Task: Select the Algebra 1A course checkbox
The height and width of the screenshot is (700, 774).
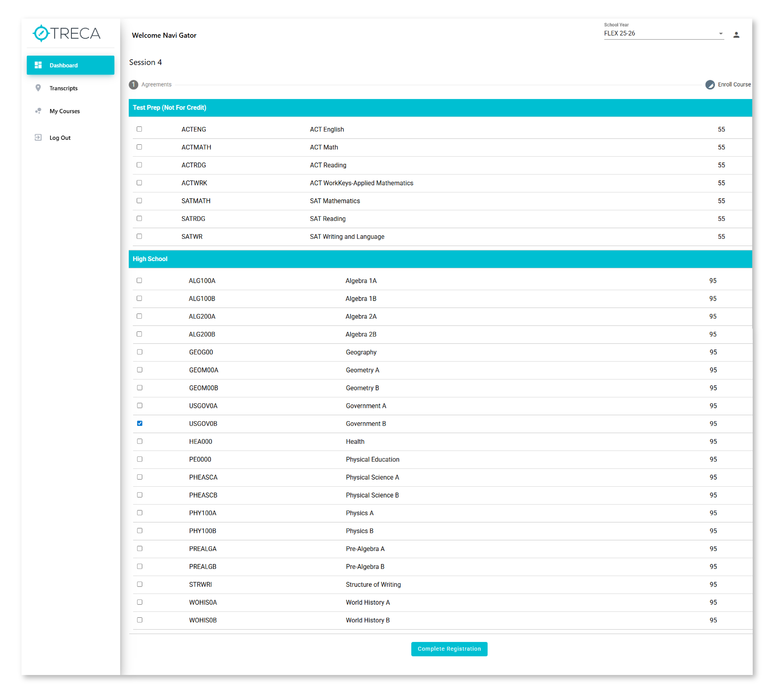Action: [x=139, y=281]
